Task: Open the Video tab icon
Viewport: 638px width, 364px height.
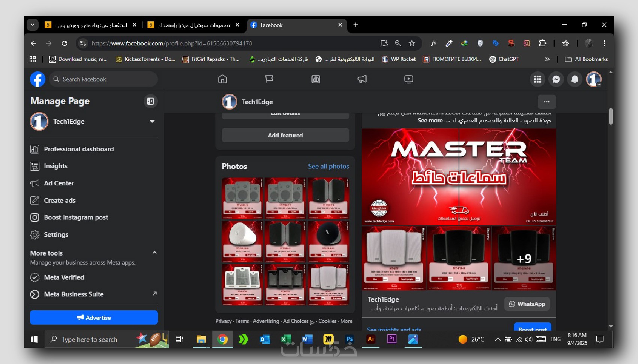Action: click(409, 79)
